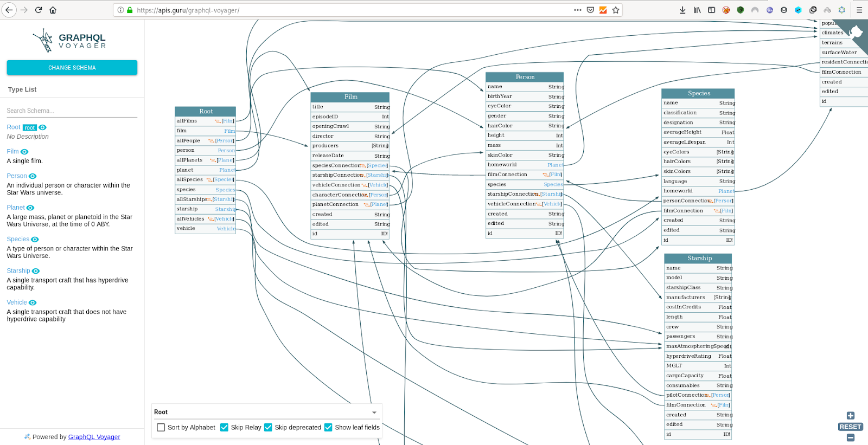Select the Person node header in graph
The width and height of the screenshot is (868, 445).
coord(525,77)
